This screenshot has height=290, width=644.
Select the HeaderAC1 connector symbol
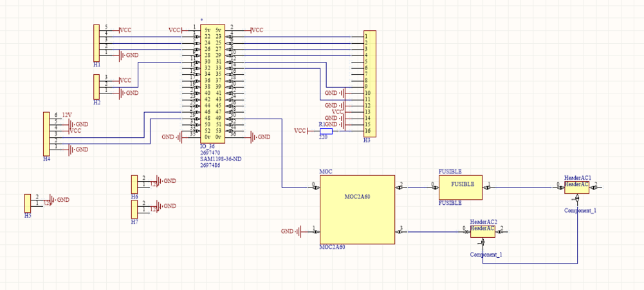pyautogui.click(x=576, y=187)
